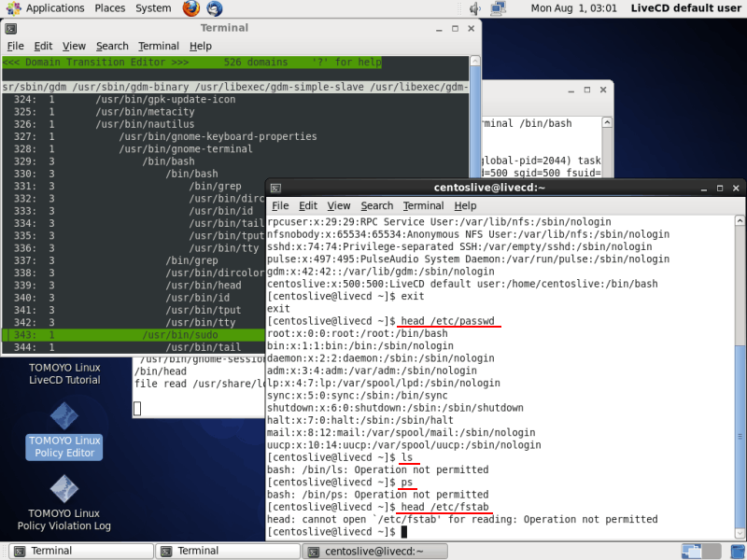Click the GNOME foot Applications icon
The height and width of the screenshot is (560, 747).
click(13, 8)
